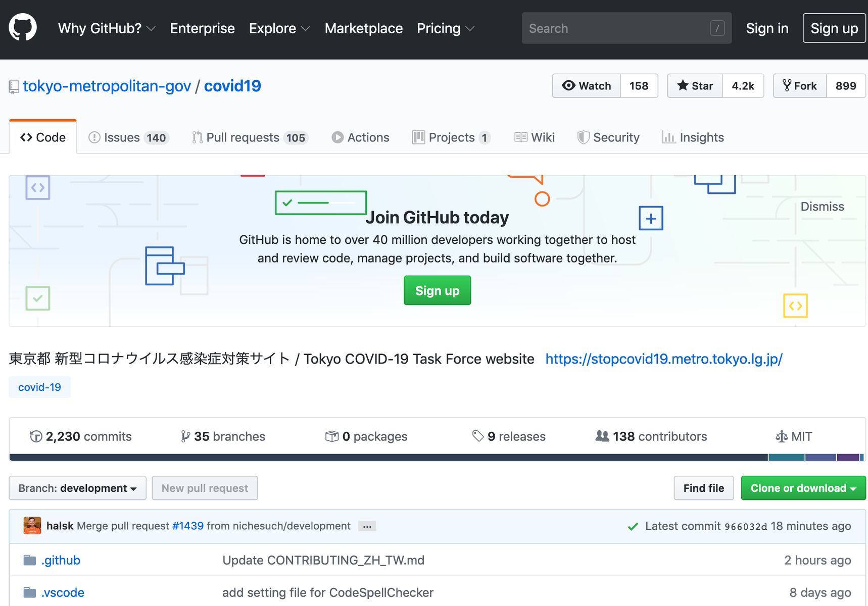This screenshot has width=868, height=606.
Task: Open the covid19 repository name link
Action: coord(232,86)
